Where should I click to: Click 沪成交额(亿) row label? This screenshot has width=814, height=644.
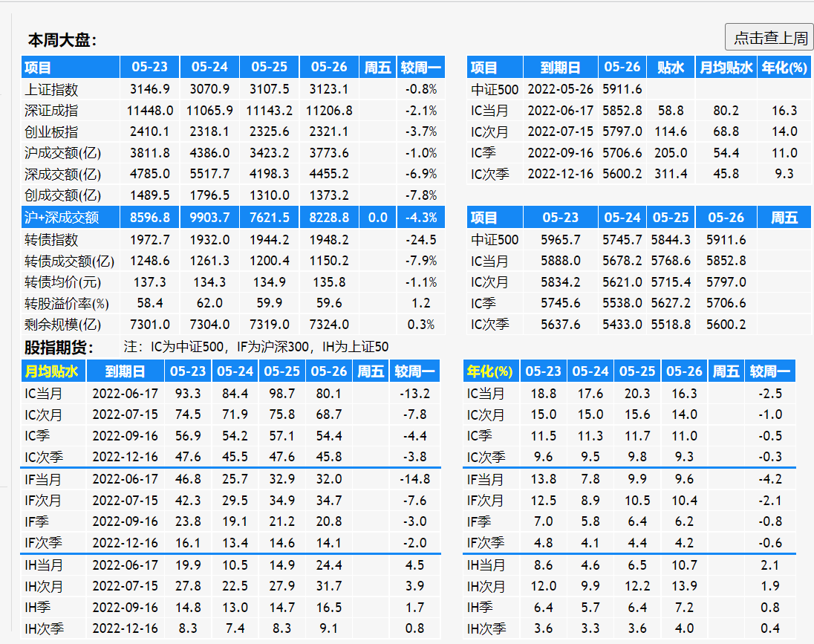point(63,153)
